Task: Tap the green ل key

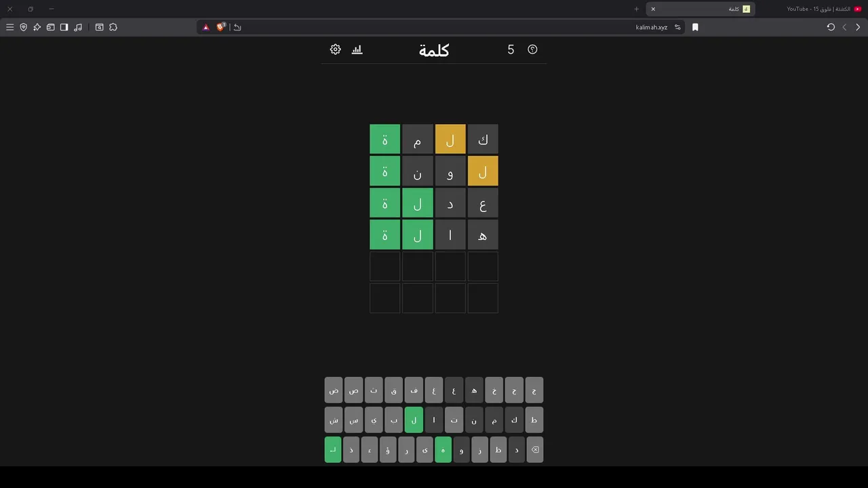Action: point(414,420)
